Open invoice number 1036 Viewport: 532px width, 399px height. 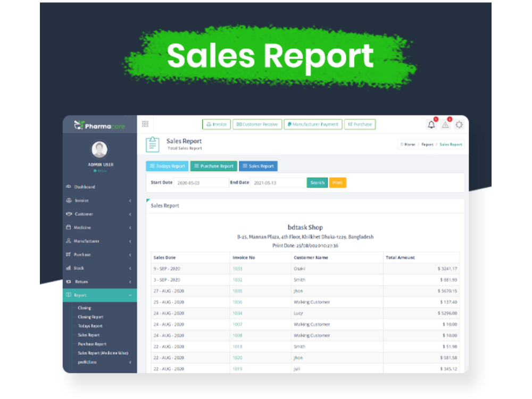click(x=237, y=302)
